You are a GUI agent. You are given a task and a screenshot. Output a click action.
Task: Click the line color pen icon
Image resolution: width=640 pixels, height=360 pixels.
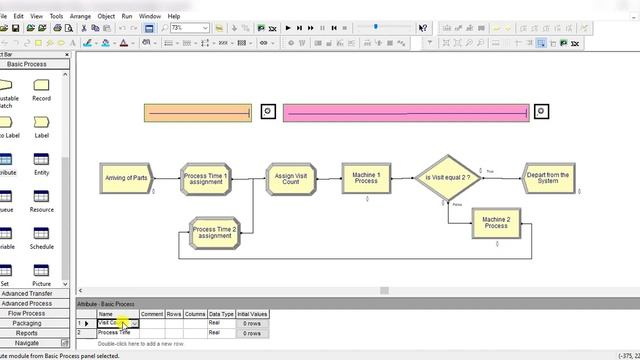pos(87,43)
